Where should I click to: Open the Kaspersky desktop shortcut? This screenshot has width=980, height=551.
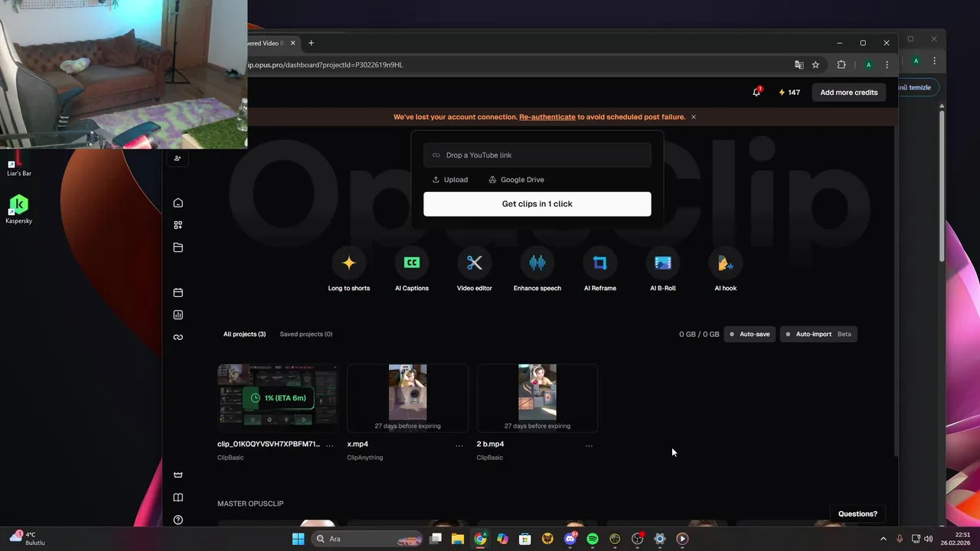click(x=18, y=209)
